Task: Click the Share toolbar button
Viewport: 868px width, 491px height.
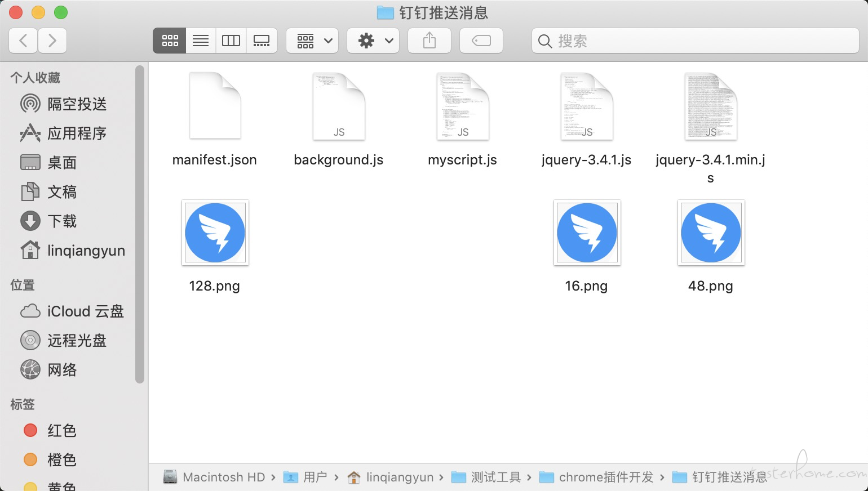Action: click(x=429, y=41)
